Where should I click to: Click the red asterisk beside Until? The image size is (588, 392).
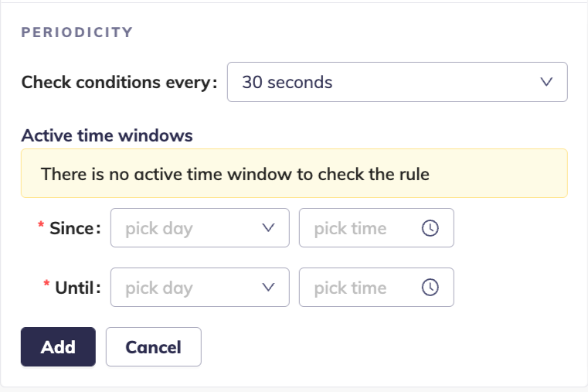point(47,287)
